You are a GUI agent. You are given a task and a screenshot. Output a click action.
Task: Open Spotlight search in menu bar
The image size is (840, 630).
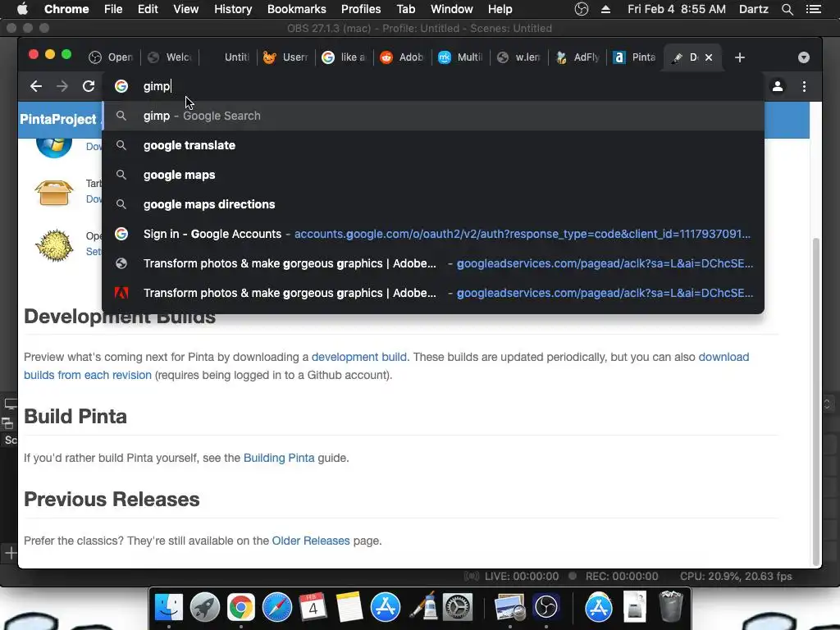click(787, 9)
